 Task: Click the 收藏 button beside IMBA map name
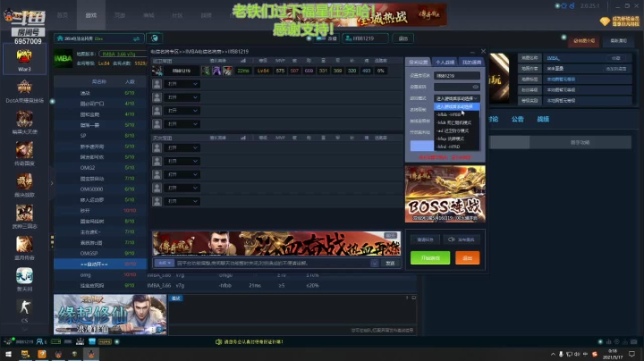[615, 58]
